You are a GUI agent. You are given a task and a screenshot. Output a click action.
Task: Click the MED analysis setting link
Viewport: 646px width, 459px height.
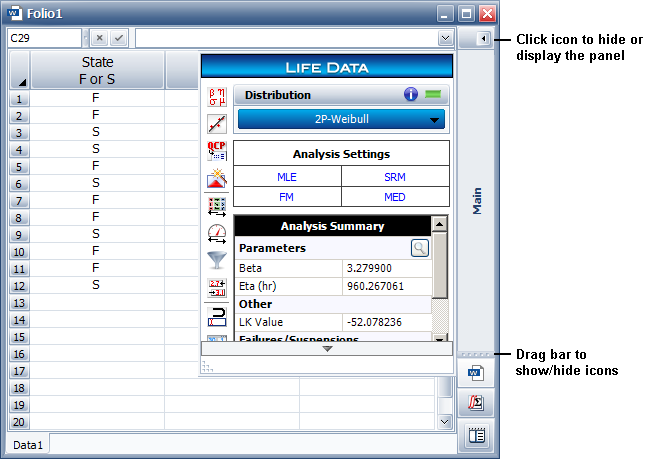pyautogui.click(x=395, y=197)
